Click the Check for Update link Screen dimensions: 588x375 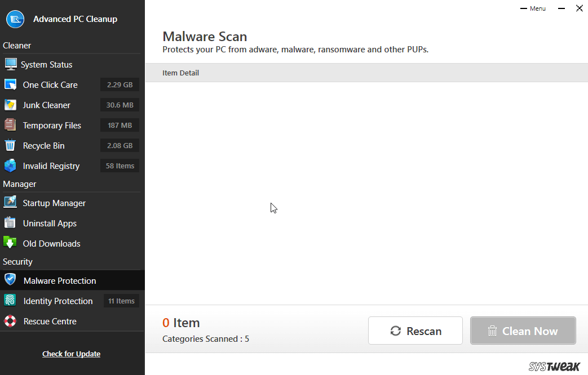pyautogui.click(x=71, y=354)
